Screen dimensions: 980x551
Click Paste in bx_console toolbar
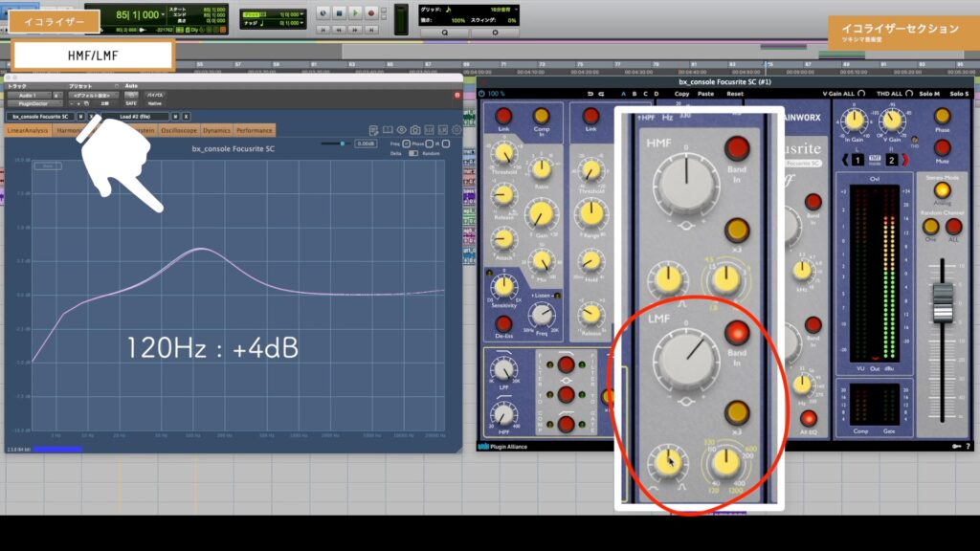705,94
